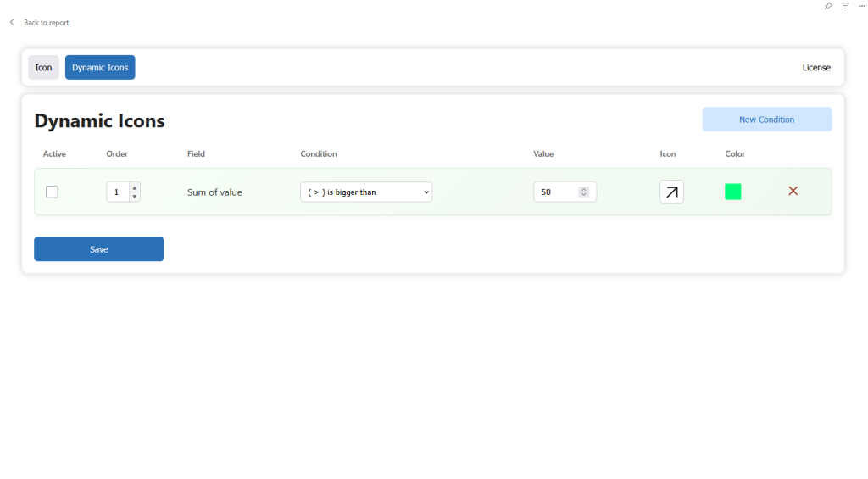Screen dimensions: 868x479
Task: Open the green color swatch picker
Action: tap(733, 192)
